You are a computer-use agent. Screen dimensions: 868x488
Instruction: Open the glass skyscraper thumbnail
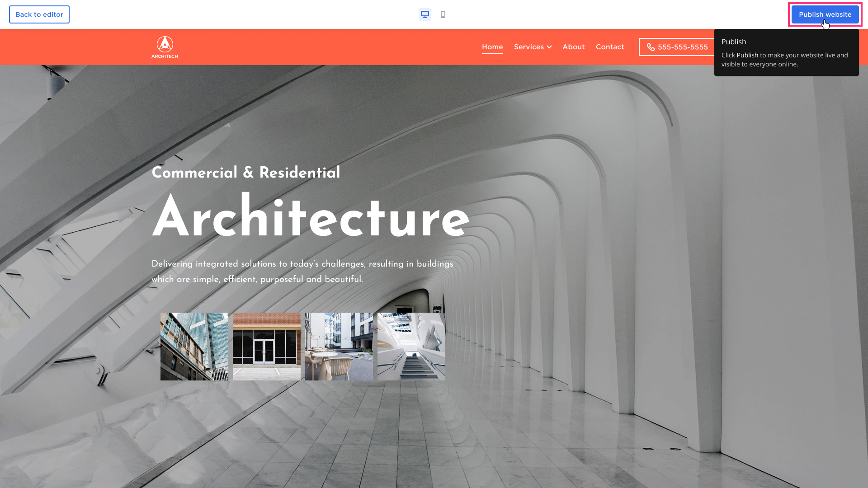(194, 347)
